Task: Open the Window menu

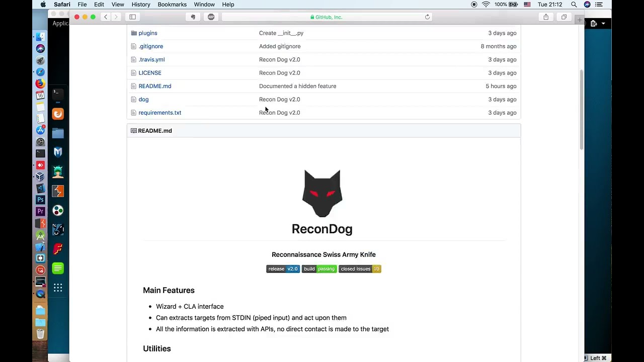Action: [x=204, y=5]
